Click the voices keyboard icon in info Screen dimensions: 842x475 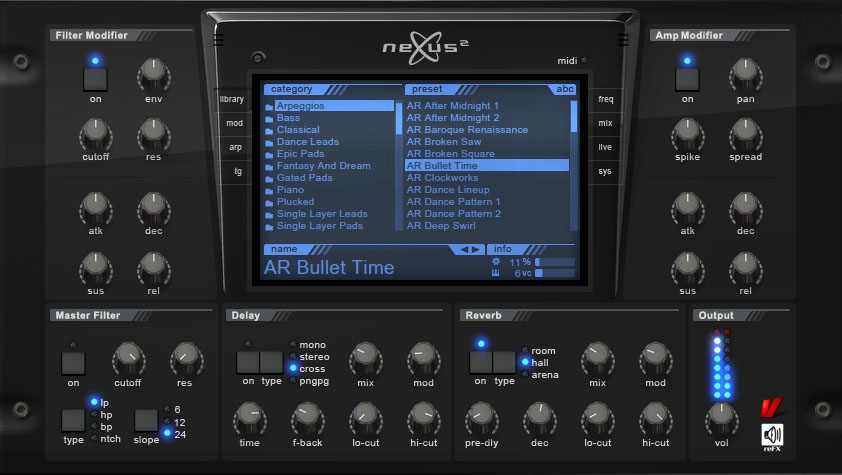[x=496, y=273]
